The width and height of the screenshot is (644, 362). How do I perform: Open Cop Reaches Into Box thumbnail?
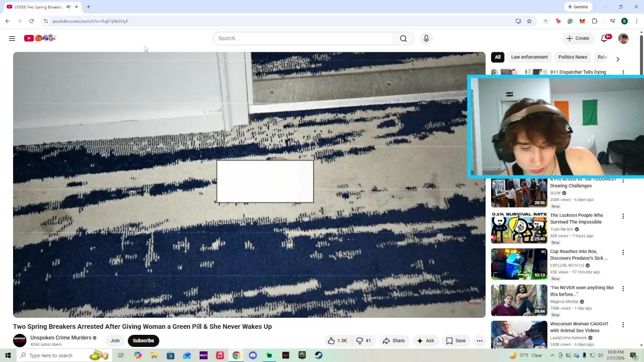519,264
